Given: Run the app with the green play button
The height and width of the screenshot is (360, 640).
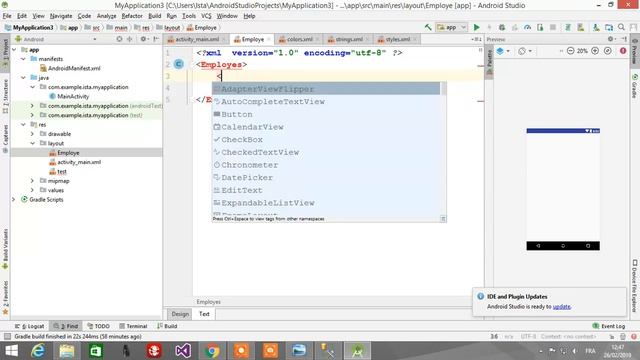Looking at the screenshot, I should point(476,27).
